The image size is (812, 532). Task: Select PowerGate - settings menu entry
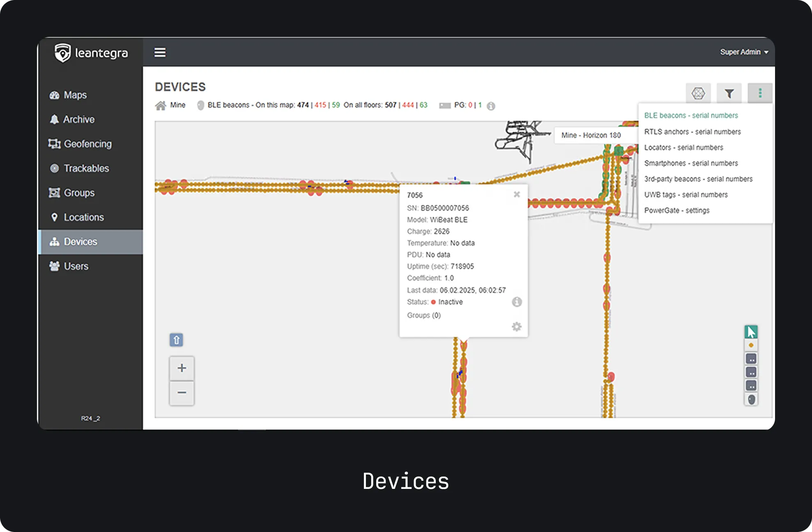(x=677, y=211)
